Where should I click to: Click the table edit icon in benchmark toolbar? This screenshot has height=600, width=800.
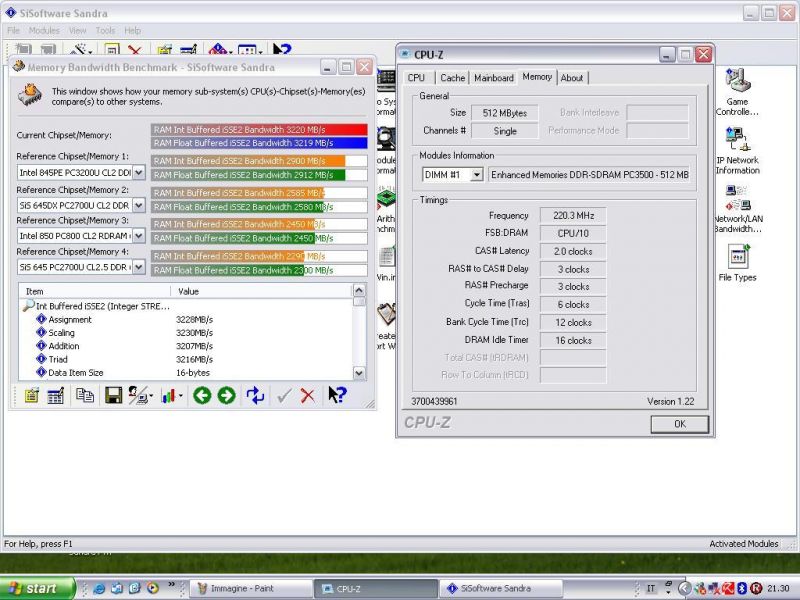[56, 395]
